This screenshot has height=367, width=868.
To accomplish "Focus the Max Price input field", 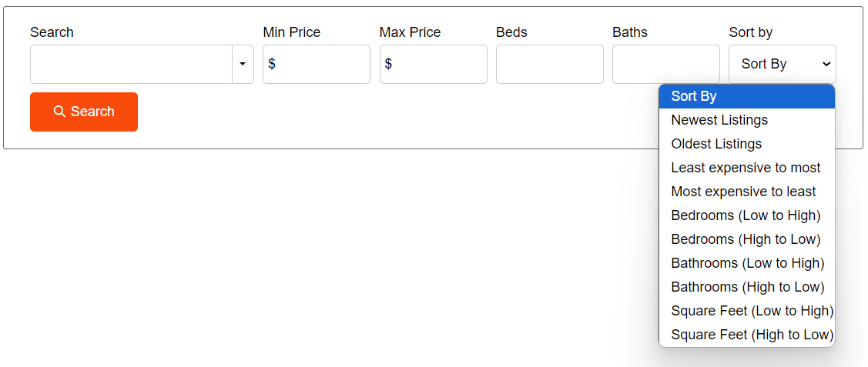I will 439,64.
